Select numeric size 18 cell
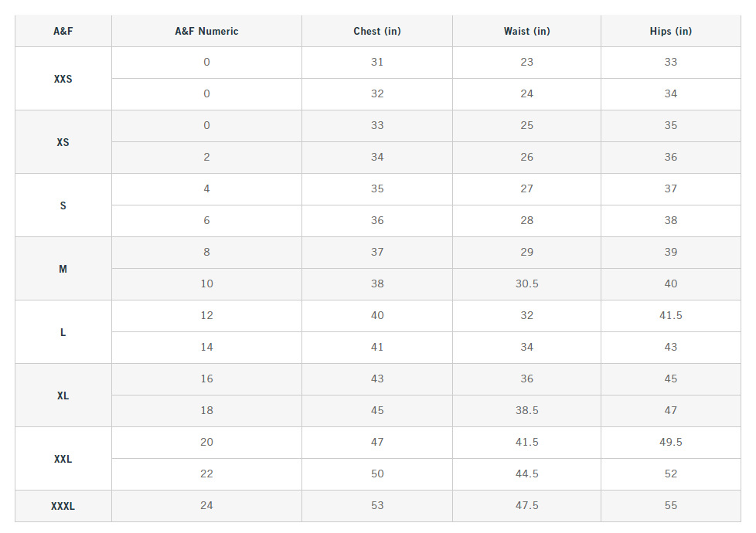The width and height of the screenshot is (756, 533). 206,411
